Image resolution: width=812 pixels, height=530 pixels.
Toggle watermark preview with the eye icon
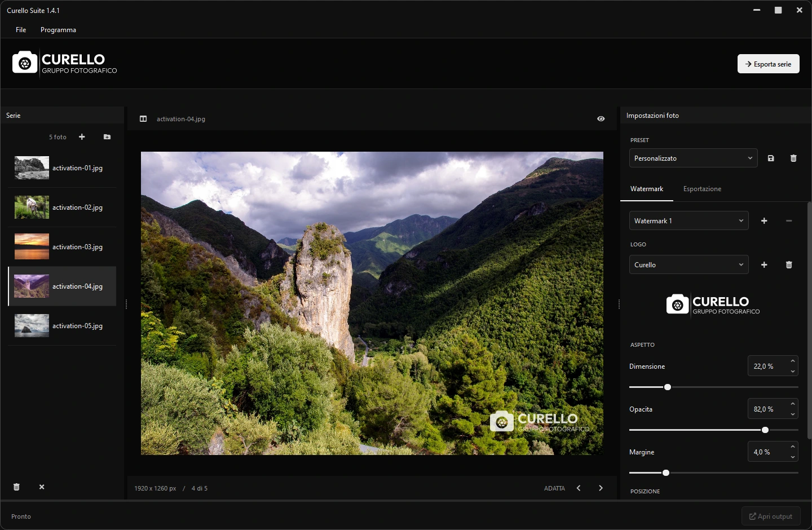(601, 119)
